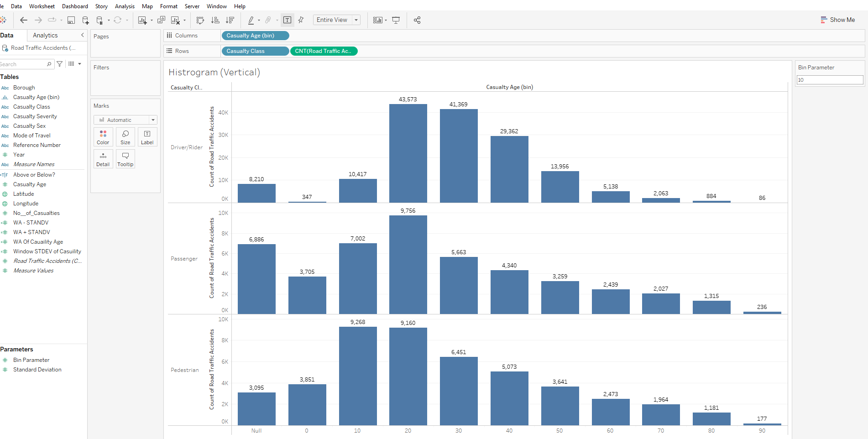
Task: Collapse the Data pane with the chevron
Action: (x=83, y=35)
